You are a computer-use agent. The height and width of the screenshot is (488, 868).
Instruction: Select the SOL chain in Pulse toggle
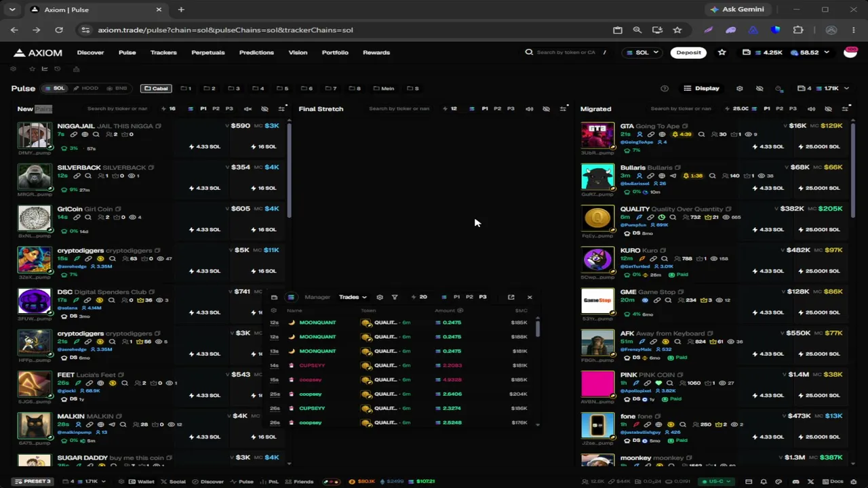coord(55,88)
